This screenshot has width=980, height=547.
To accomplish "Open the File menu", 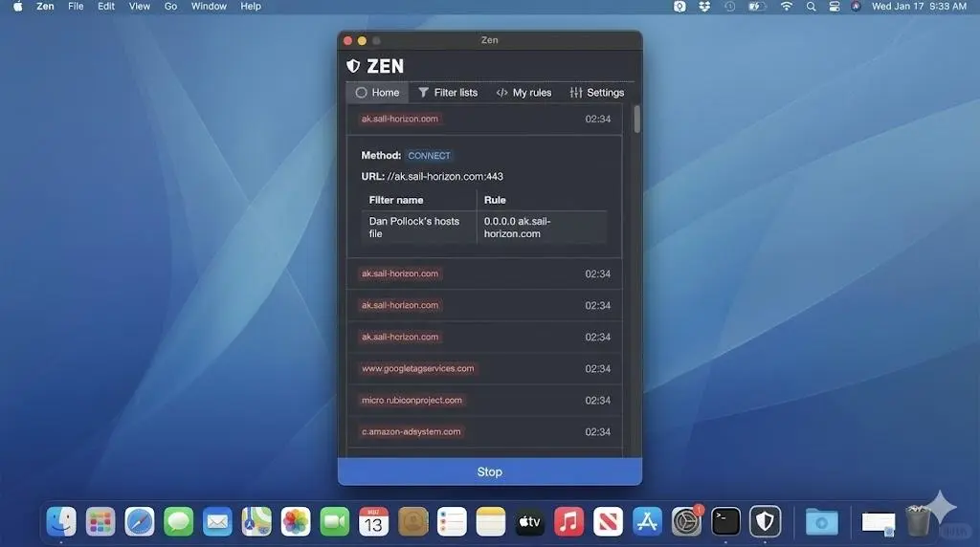I will 76,7.
